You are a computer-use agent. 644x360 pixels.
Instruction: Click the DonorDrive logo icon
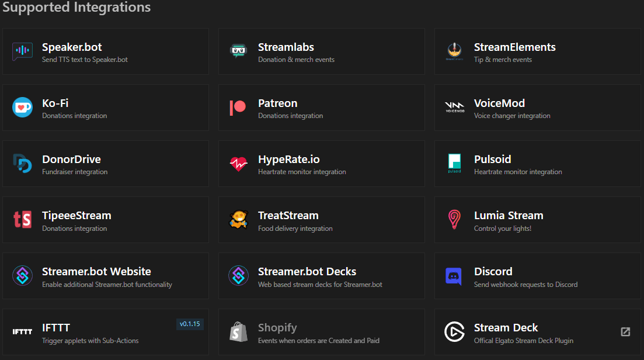(x=22, y=164)
